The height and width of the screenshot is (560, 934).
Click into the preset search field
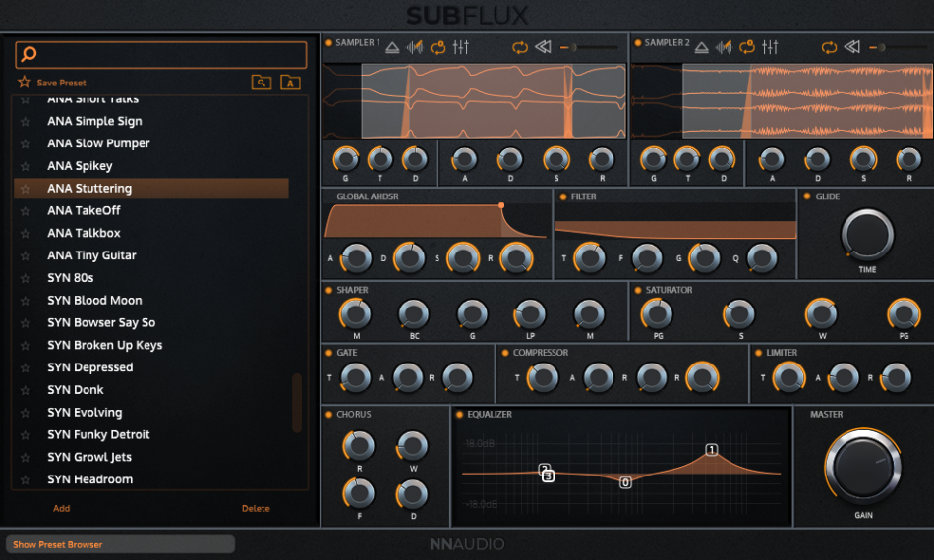click(x=161, y=55)
